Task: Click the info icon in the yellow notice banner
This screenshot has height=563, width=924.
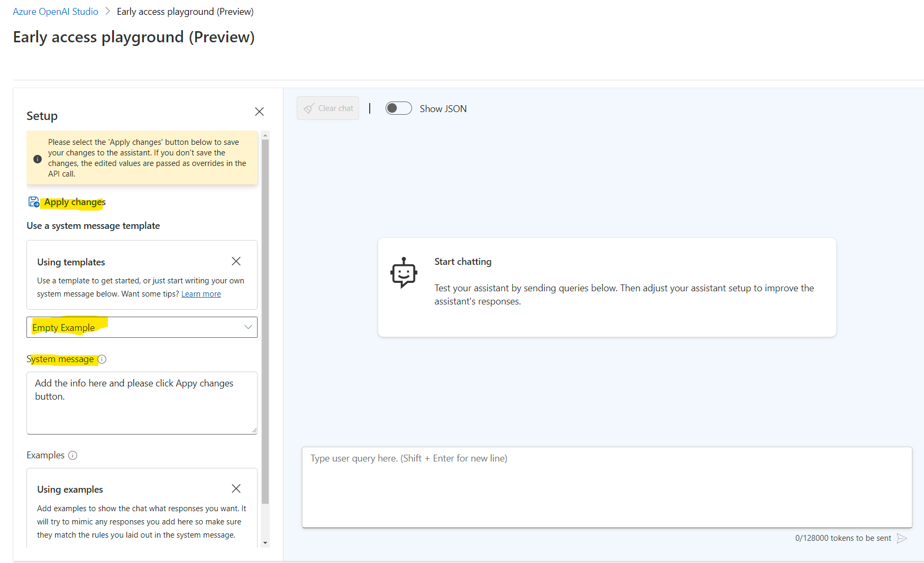Action: 38,159
